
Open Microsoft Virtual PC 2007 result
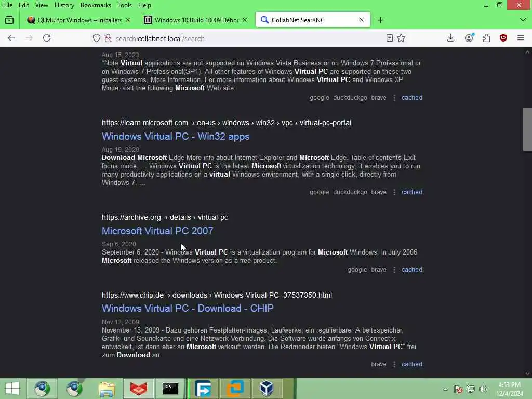coord(157,231)
